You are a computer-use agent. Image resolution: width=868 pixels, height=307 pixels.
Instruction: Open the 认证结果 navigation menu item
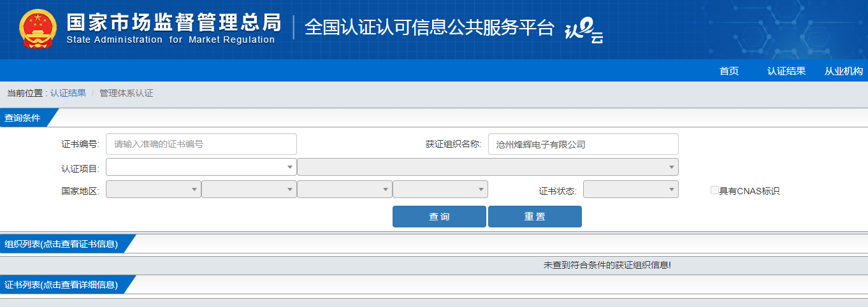(x=786, y=71)
